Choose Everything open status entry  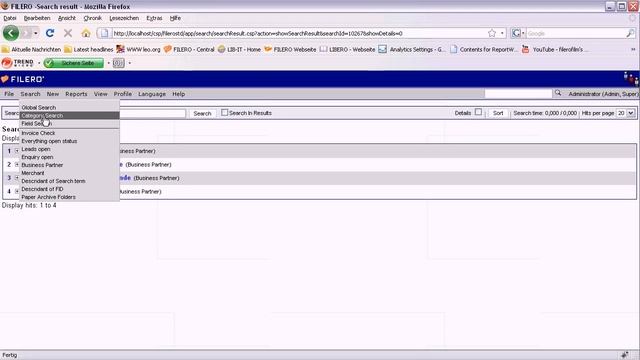(x=69, y=141)
